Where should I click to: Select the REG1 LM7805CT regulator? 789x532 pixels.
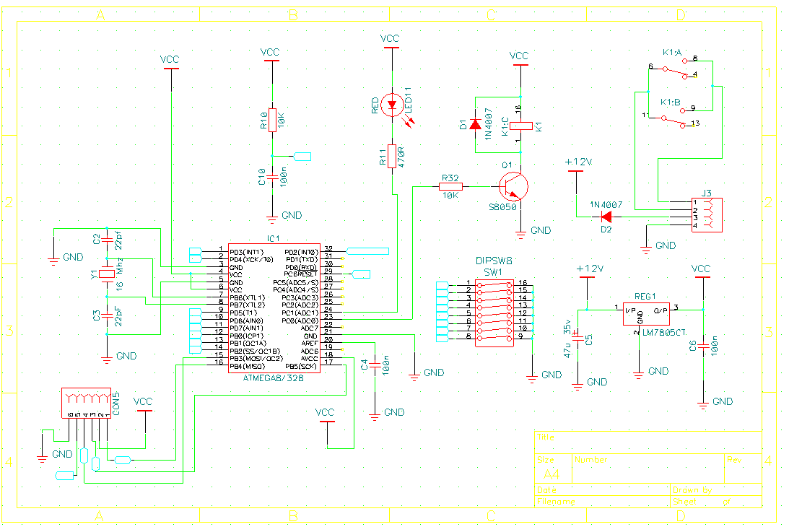[645, 315]
